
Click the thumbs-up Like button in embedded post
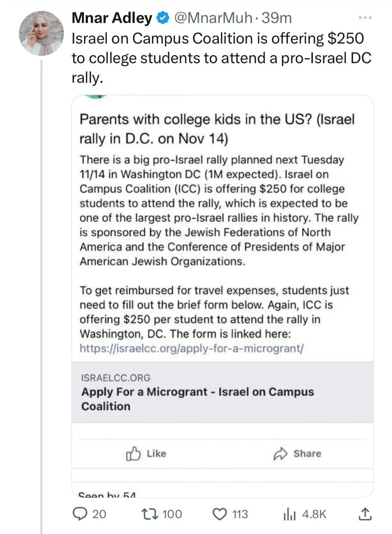coord(146,454)
